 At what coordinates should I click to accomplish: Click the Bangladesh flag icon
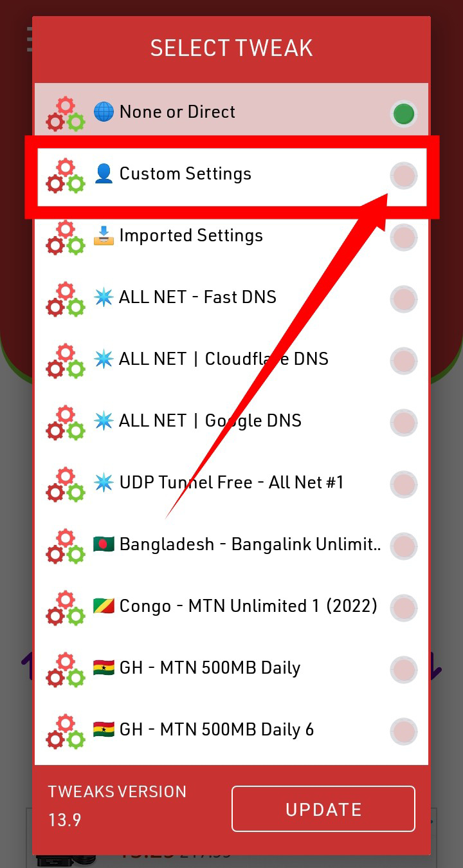click(x=104, y=544)
